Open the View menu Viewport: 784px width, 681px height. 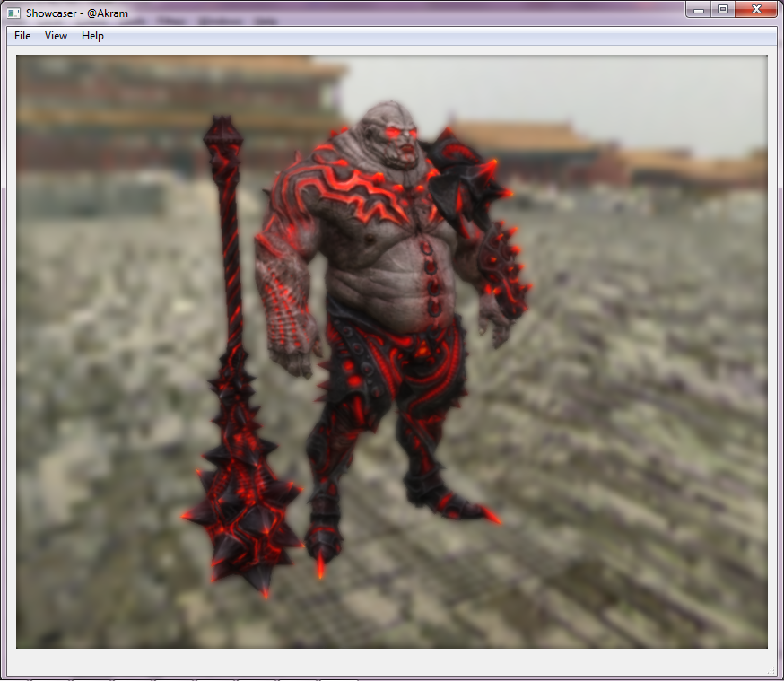(56, 36)
